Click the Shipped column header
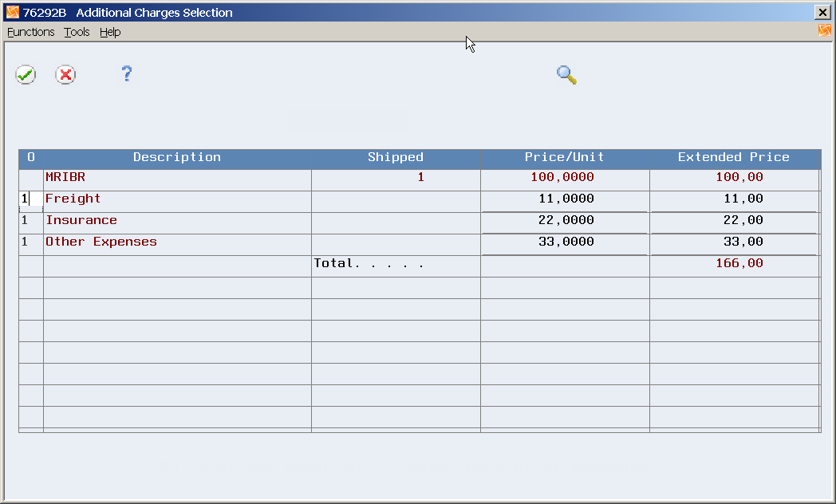Image resolution: width=836 pixels, height=504 pixels. pyautogui.click(x=396, y=158)
